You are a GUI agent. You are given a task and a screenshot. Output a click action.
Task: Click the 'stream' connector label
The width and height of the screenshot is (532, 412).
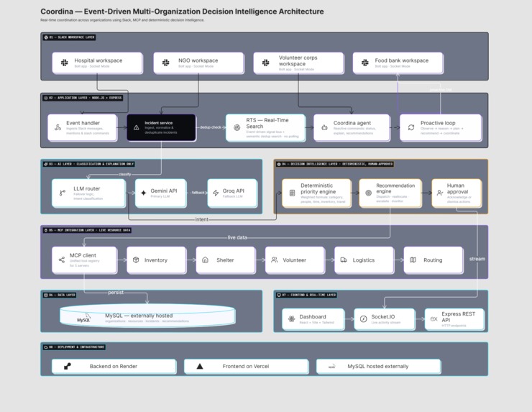[x=477, y=259]
